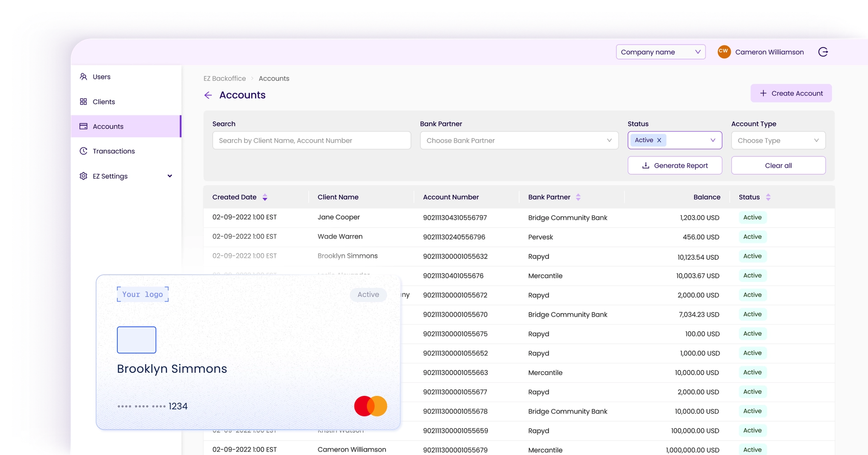Open Accounts in the sidebar menu
The height and width of the screenshot is (455, 868).
[x=108, y=127]
